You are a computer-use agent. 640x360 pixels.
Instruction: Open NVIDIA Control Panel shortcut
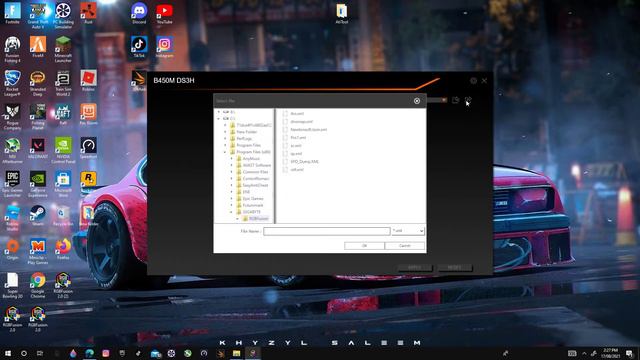63,150
